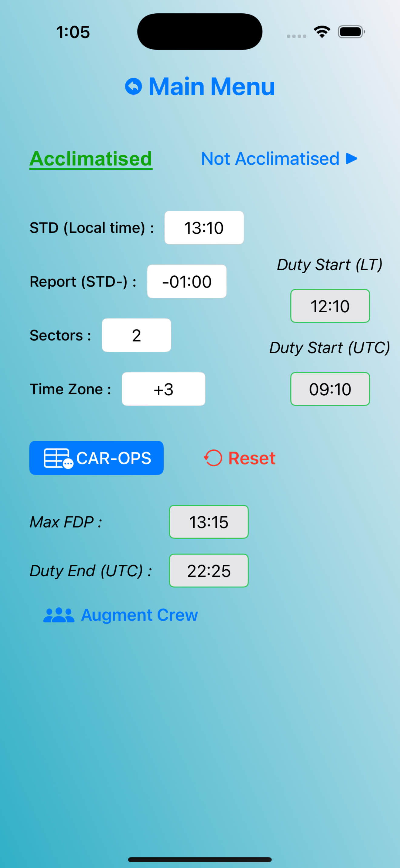Viewport: 400px width, 868px height.
Task: Tap the Duty Start UTC 09:10 box
Action: [x=330, y=389]
